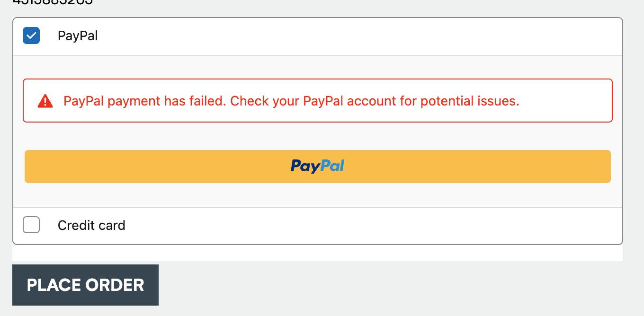Click the PayPal logo on the yellow button
Viewport: 644px width, 316px height.
coord(317,166)
